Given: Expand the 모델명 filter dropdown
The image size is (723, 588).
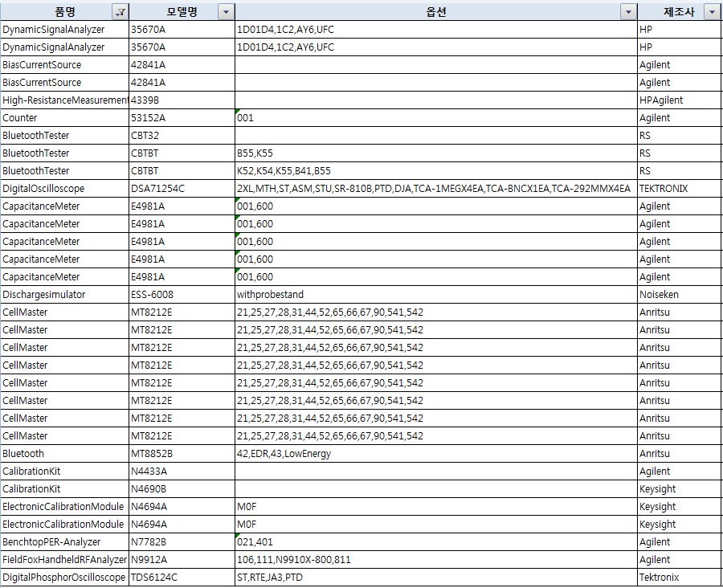Looking at the screenshot, I should (227, 12).
